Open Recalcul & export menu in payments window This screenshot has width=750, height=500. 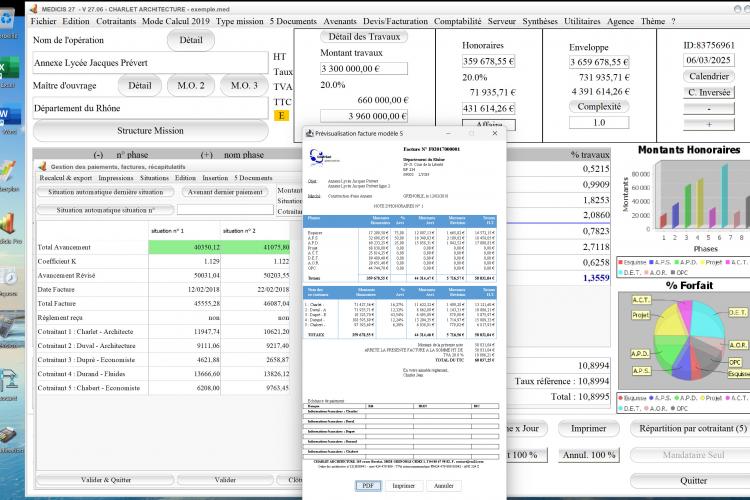pos(66,178)
